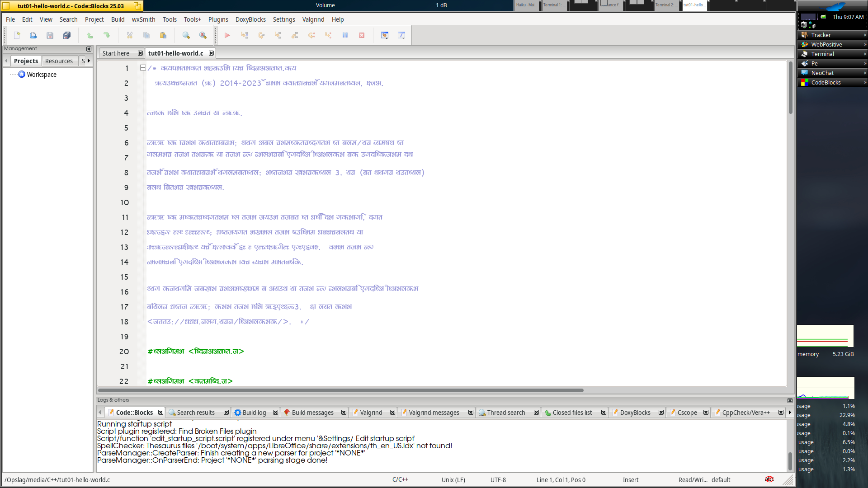Screen dimensions: 868x488
Task: Click the Open file toolbar icon
Action: pyautogui.click(x=33, y=35)
